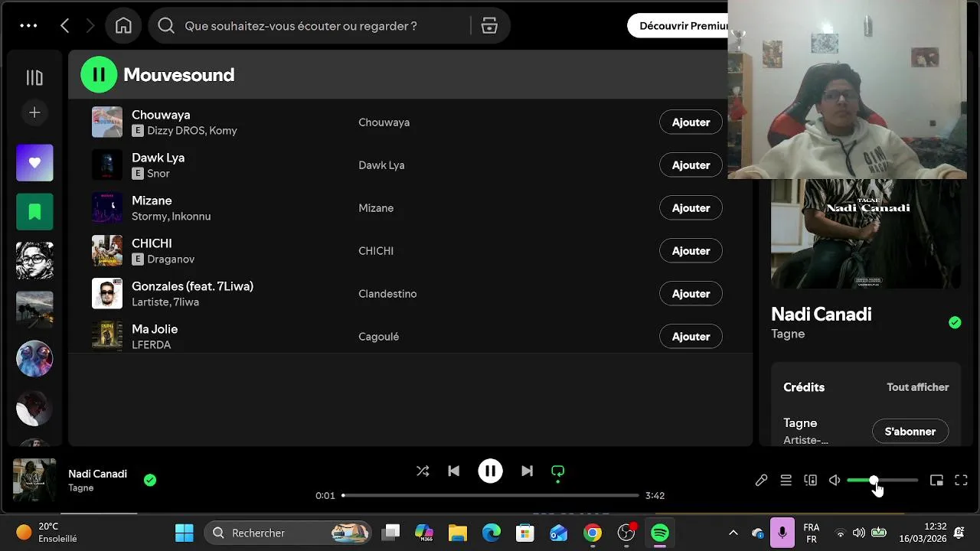The image size is (980, 551).
Task: Add Ma Jolie to playlist
Action: [691, 337]
